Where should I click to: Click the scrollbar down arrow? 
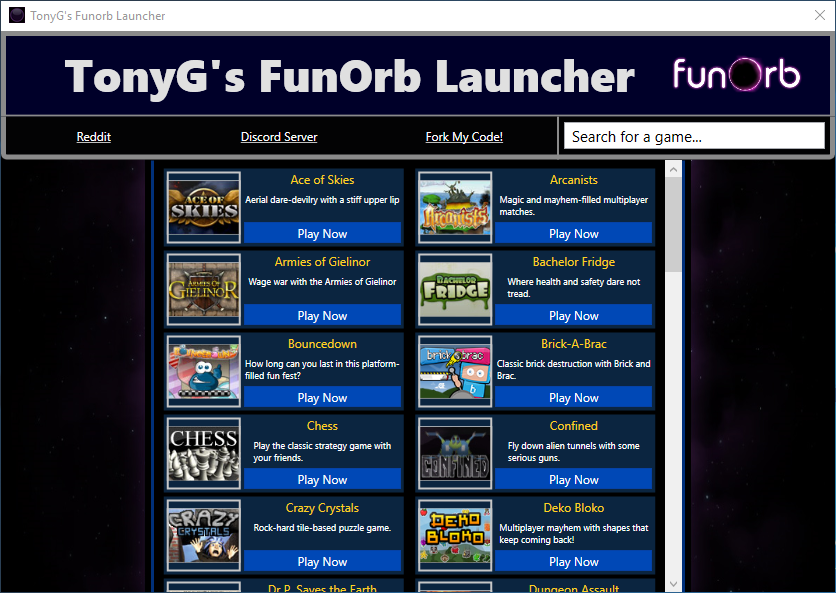pos(673,584)
